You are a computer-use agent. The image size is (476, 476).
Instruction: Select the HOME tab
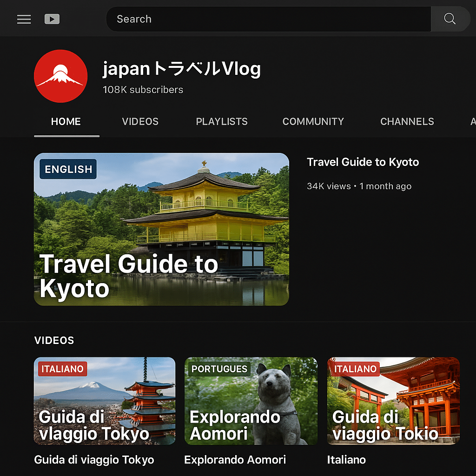[66, 121]
